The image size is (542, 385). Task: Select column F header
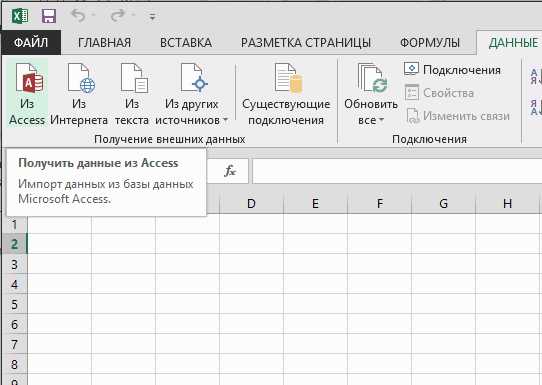380,204
